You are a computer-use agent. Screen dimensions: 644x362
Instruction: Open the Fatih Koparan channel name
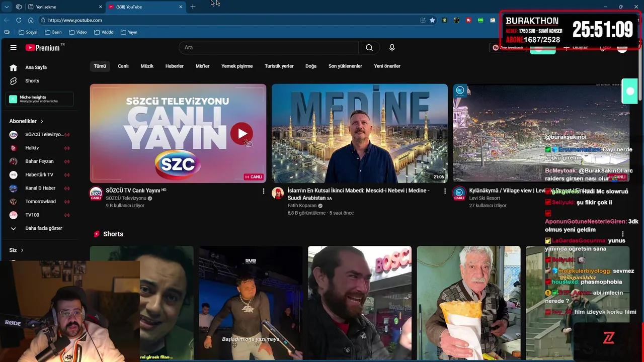pos(302,206)
